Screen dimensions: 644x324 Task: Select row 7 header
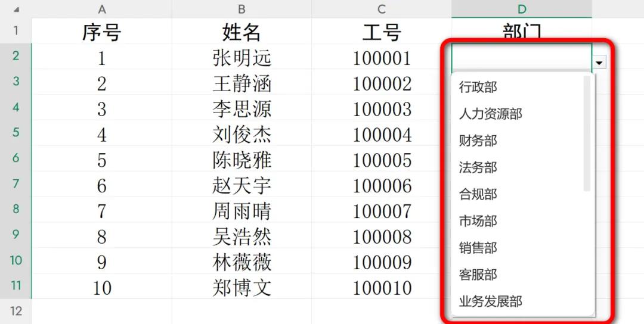pos(16,183)
